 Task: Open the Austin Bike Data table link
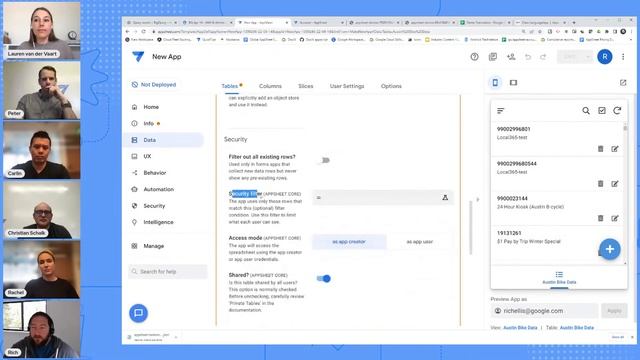tap(577, 328)
